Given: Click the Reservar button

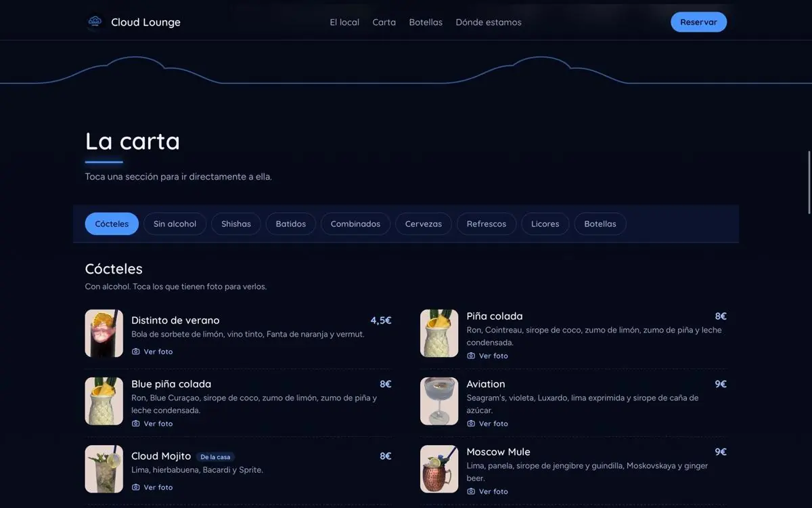Looking at the screenshot, I should pyautogui.click(x=698, y=22).
